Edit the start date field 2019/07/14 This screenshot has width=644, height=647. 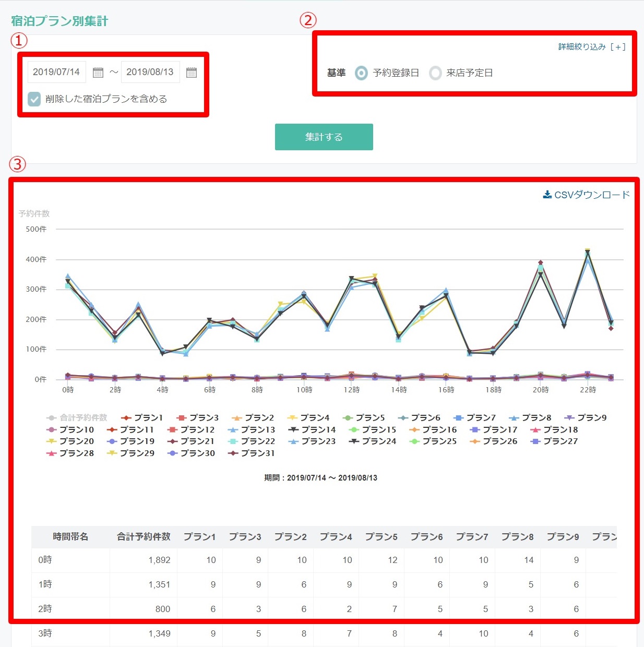pos(56,72)
